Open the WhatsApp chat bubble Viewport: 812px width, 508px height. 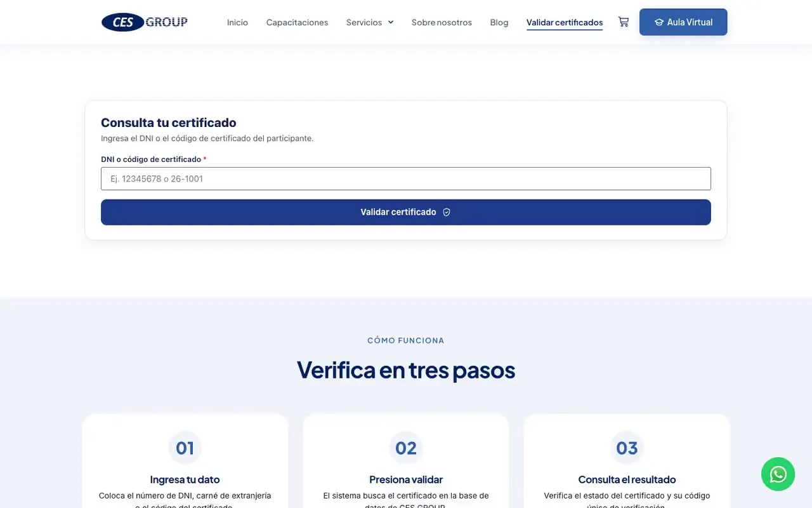point(778,474)
